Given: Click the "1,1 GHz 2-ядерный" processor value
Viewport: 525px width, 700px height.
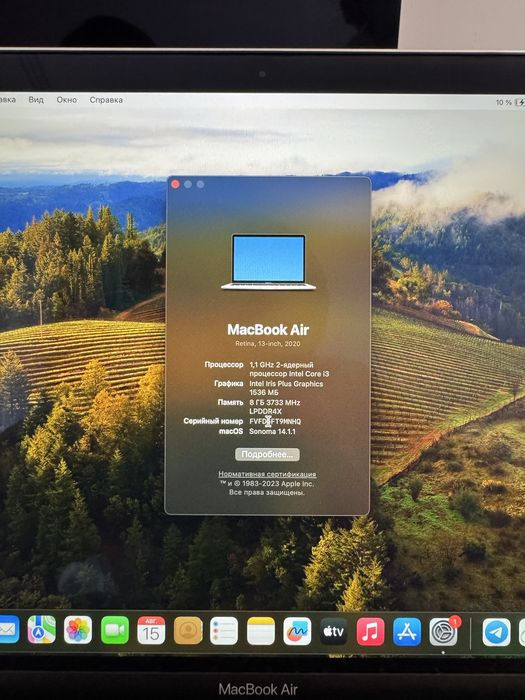Looking at the screenshot, I should (281, 364).
